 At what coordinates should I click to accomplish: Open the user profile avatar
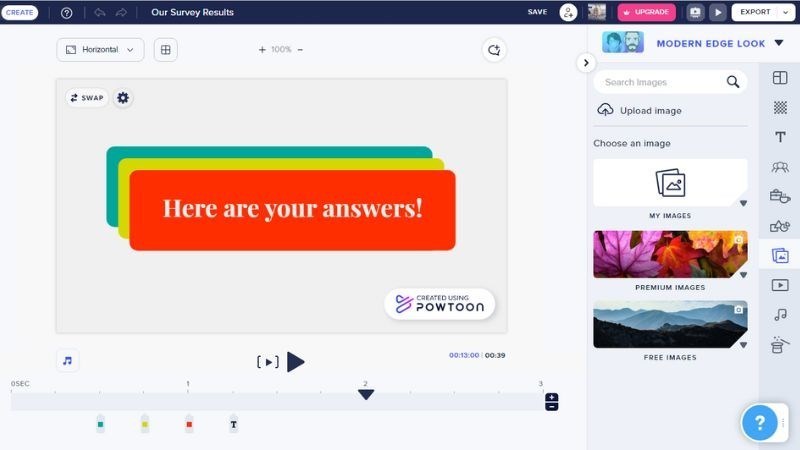596,12
